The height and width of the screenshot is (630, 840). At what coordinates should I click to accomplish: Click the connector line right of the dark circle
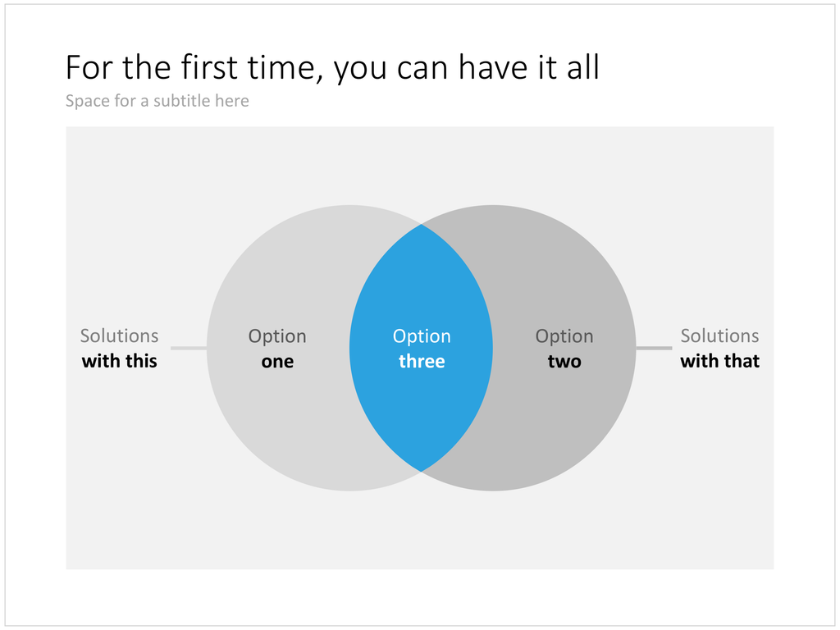point(654,348)
